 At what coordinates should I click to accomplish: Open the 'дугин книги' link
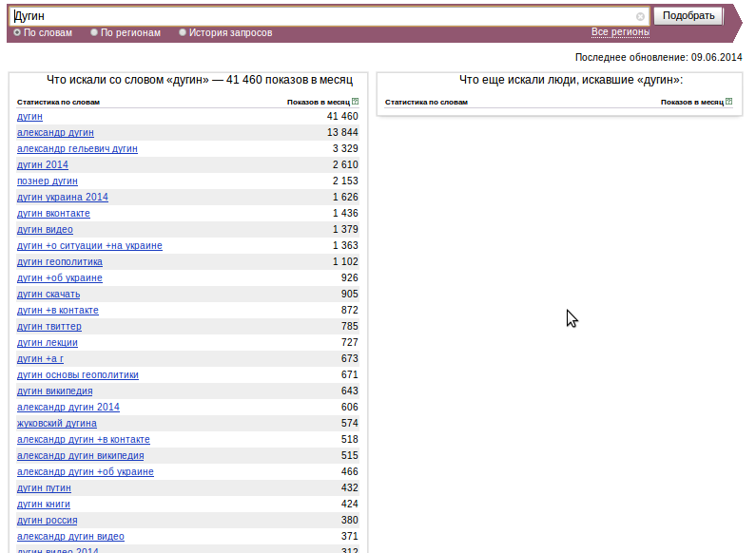(x=44, y=504)
